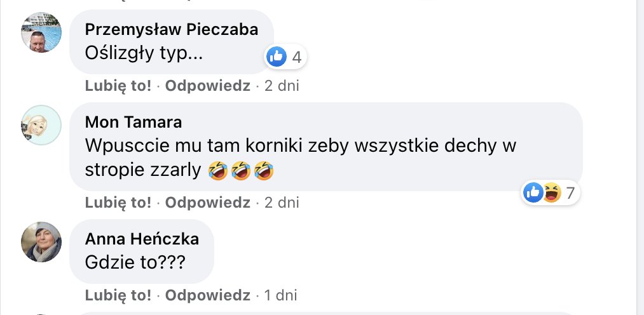Open the reaction count 7 on Mon Tamara's comment
This screenshot has width=644, height=315.
pyautogui.click(x=570, y=192)
